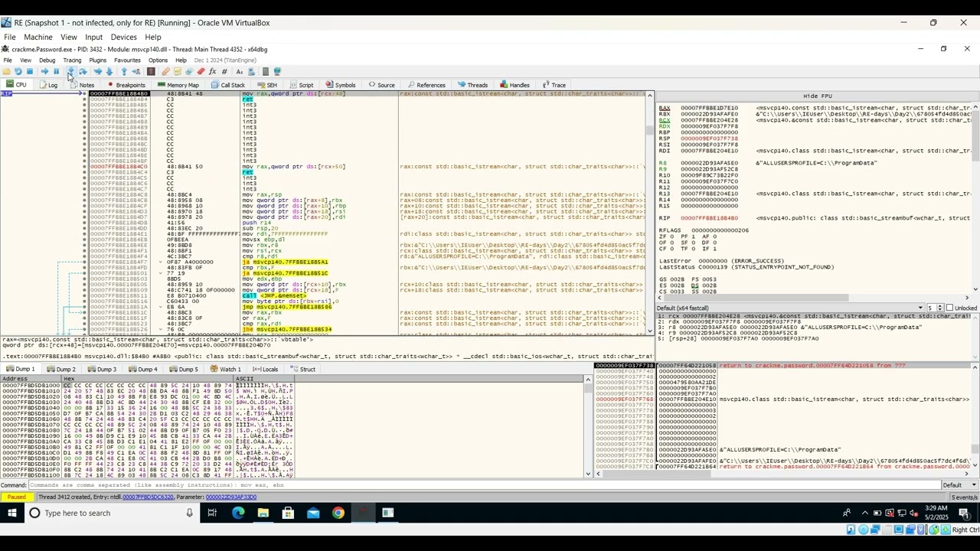This screenshot has height=551, width=980.
Task: Step over with the toolbar icon
Action: pos(83,72)
